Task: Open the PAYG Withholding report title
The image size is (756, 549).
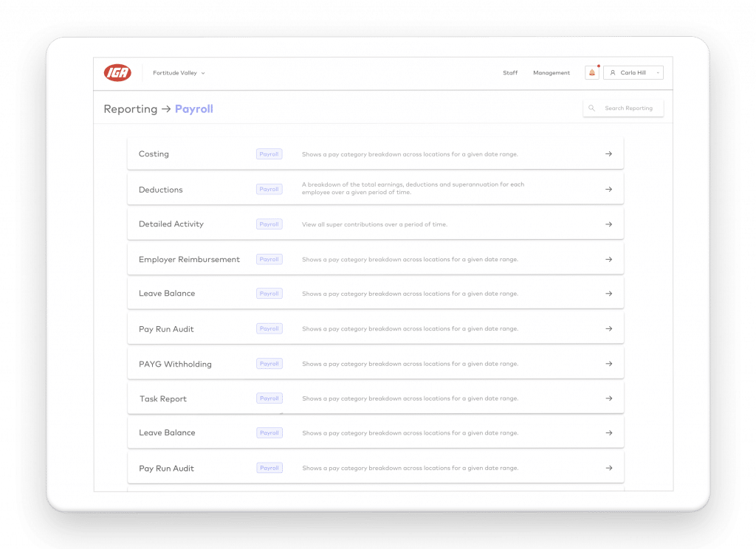Action: point(175,364)
